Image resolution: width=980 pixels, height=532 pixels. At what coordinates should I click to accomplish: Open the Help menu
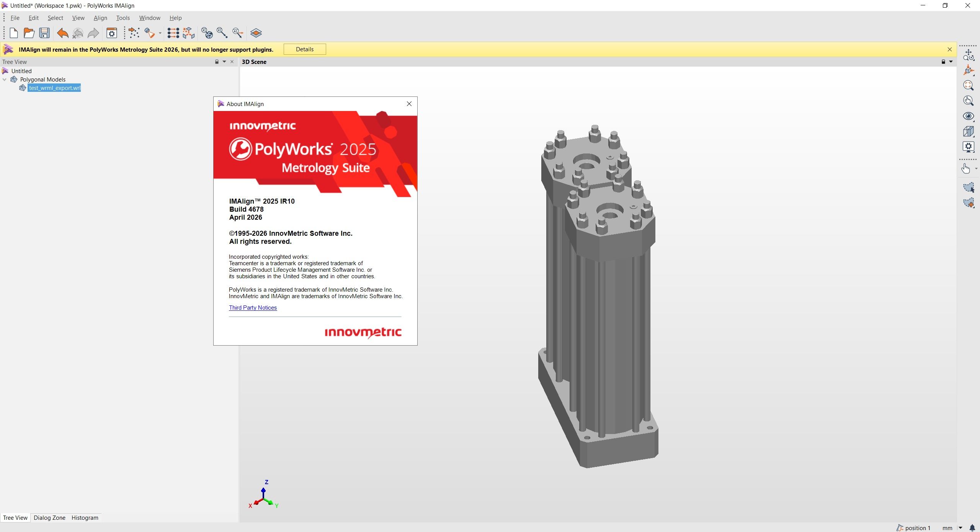[x=175, y=18]
